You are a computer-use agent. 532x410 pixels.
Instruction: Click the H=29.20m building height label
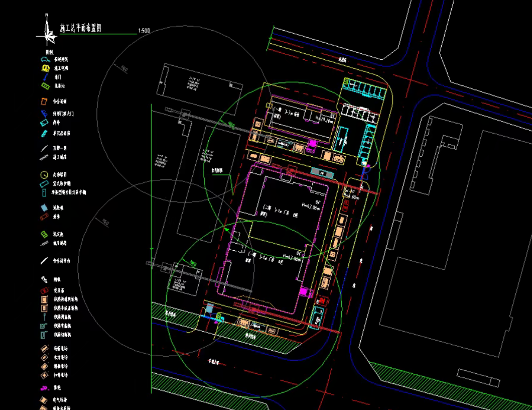(324, 120)
